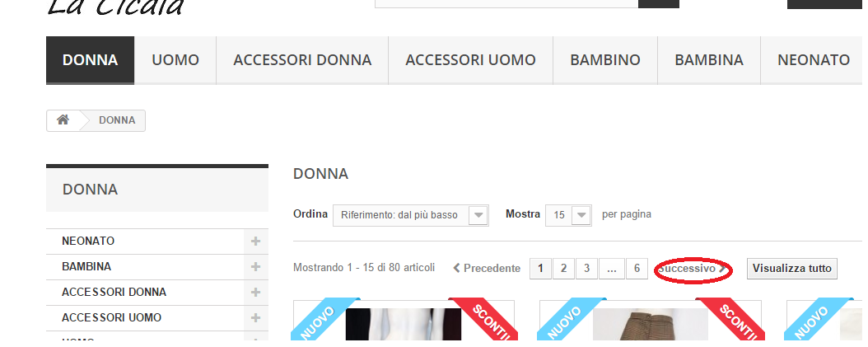Open the ACCESSORI DONNA menu tab
This screenshot has width=868, height=347.
coord(302,60)
